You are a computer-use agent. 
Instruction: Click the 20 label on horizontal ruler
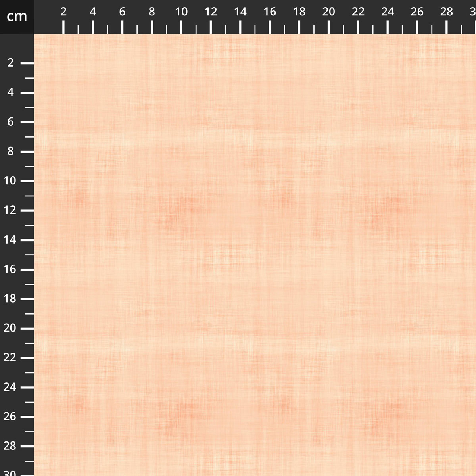pyautogui.click(x=328, y=12)
